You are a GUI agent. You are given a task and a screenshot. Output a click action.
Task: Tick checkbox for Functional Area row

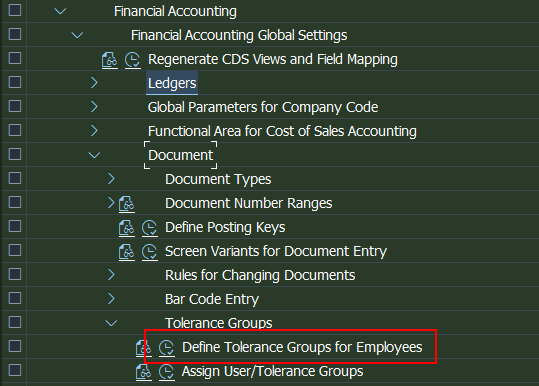15,130
